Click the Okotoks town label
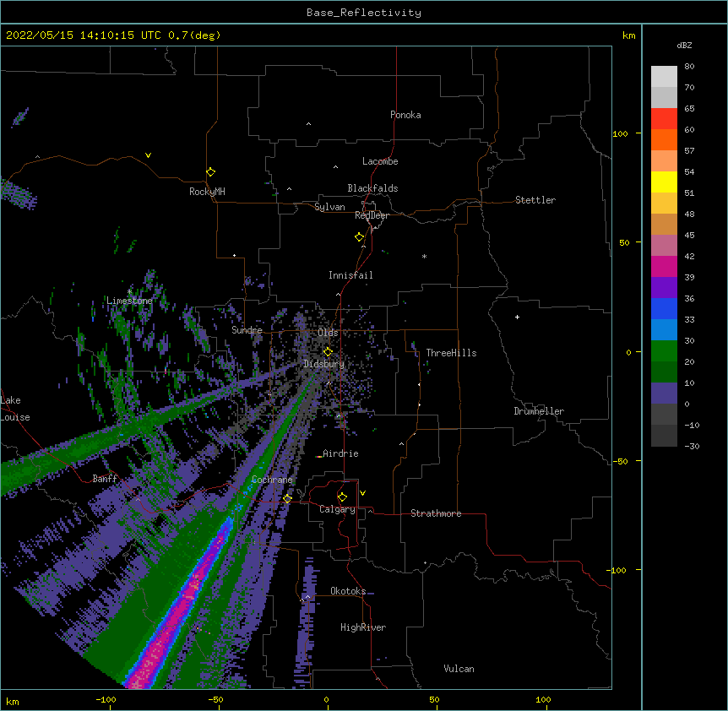Viewport: 728px width, 711px height. tap(348, 591)
